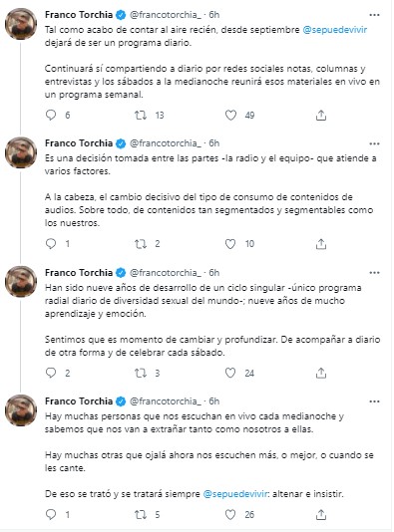Like the tweet with 24 likes

tap(230, 373)
